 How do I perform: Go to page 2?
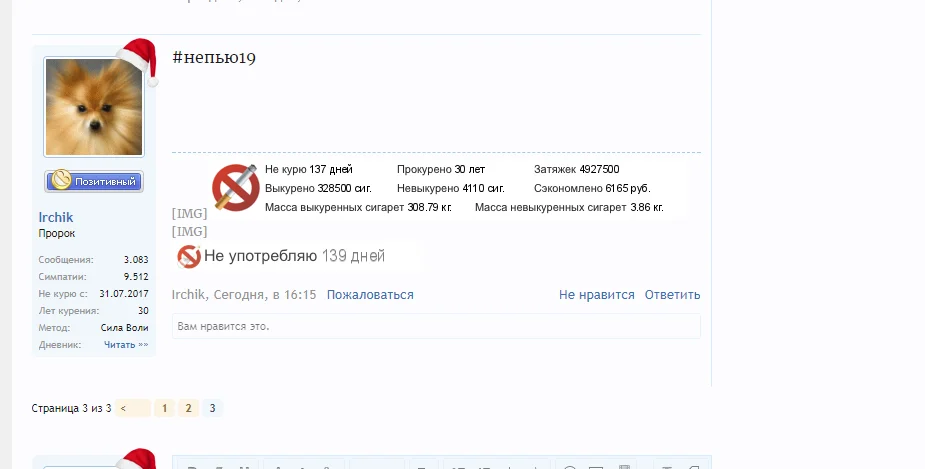tap(188, 408)
